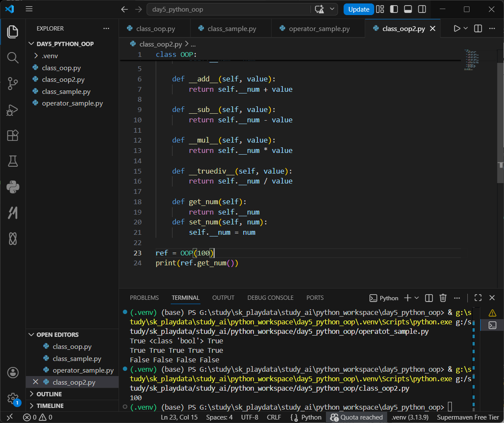Expand the TIMELINE section
504x423 pixels.
[72, 406]
